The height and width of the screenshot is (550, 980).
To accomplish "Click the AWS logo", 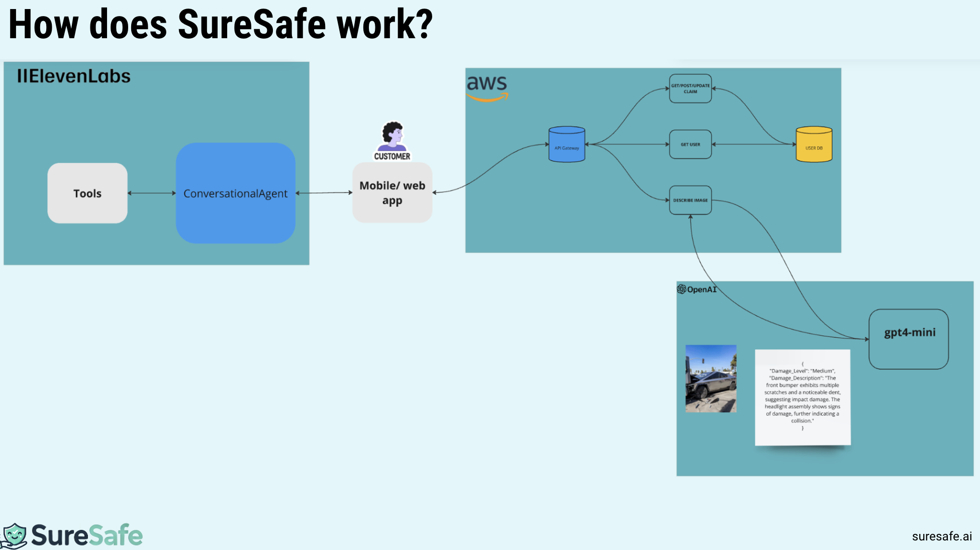I will (x=486, y=87).
